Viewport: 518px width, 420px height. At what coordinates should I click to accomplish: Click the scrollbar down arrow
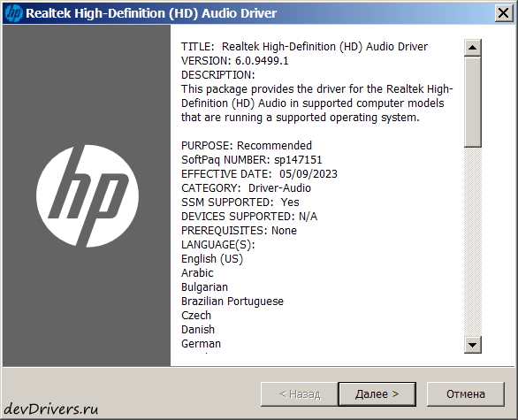point(472,345)
